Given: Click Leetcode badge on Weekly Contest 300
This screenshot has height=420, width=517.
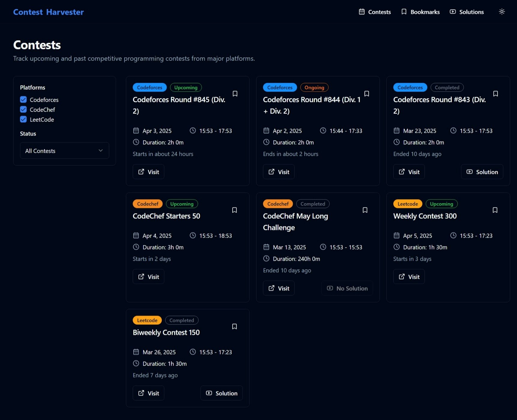Looking at the screenshot, I should pos(408,204).
